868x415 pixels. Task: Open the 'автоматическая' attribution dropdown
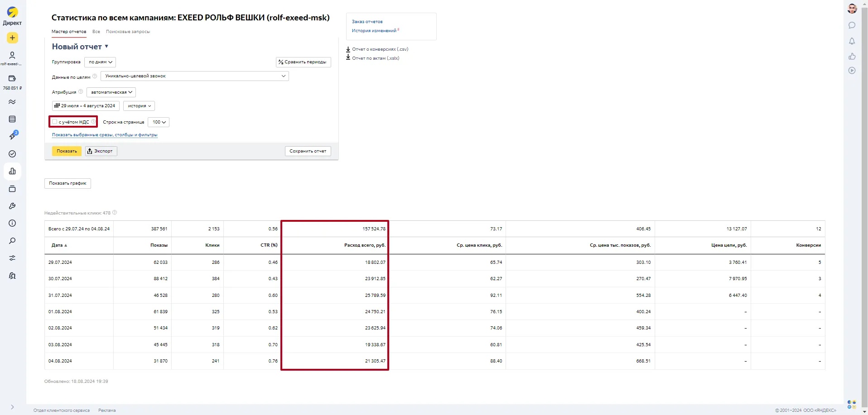click(x=111, y=92)
